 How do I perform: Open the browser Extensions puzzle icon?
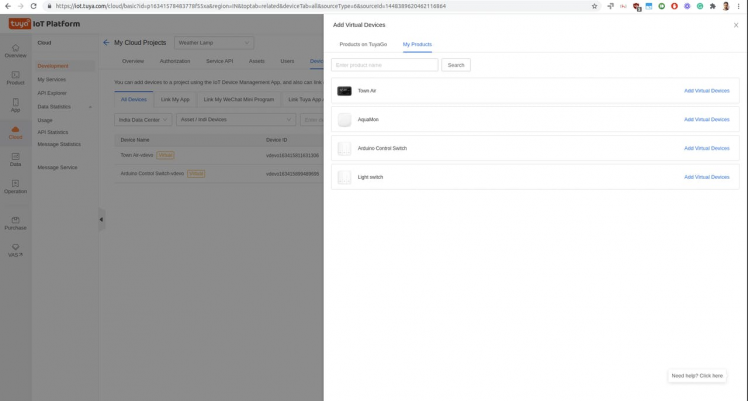point(713,6)
